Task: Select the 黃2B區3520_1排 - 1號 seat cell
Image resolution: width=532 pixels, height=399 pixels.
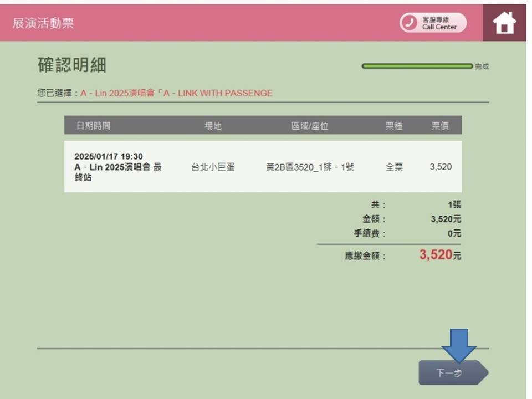Action: coord(310,167)
